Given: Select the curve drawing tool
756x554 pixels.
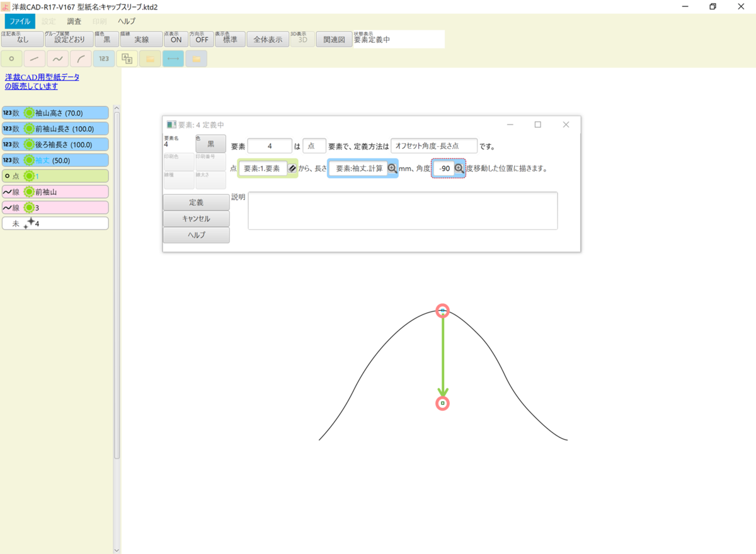Looking at the screenshot, I should [57, 58].
